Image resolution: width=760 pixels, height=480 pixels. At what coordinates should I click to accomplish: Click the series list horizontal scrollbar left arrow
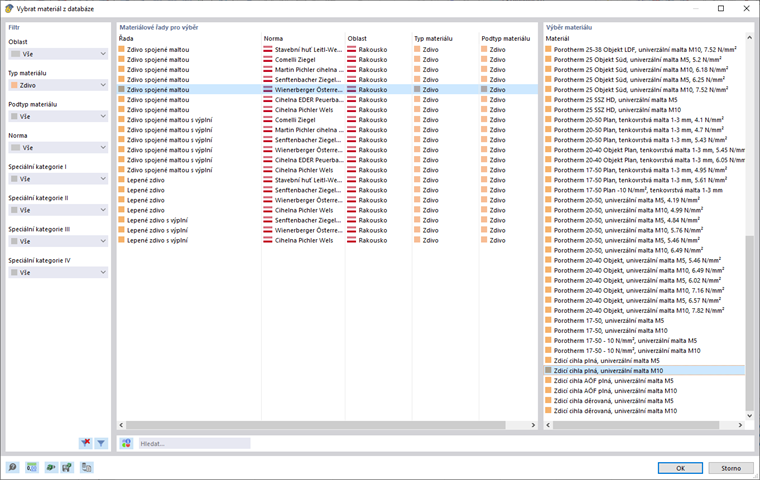pos(121,425)
